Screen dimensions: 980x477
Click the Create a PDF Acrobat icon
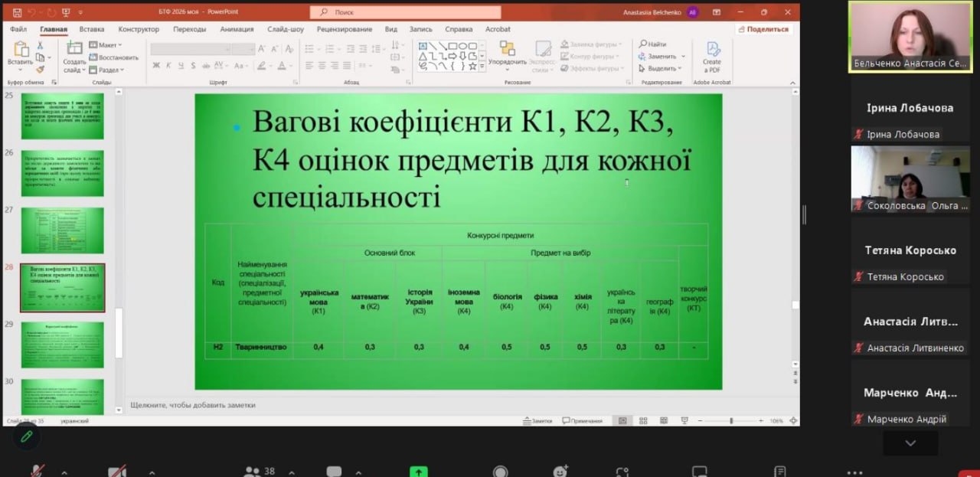[712, 57]
